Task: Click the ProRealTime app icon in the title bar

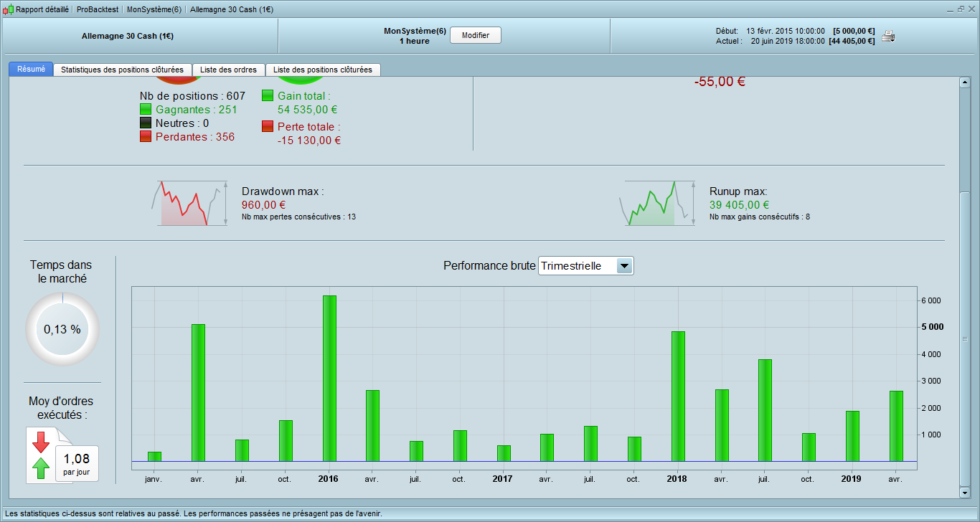Action: (x=8, y=10)
